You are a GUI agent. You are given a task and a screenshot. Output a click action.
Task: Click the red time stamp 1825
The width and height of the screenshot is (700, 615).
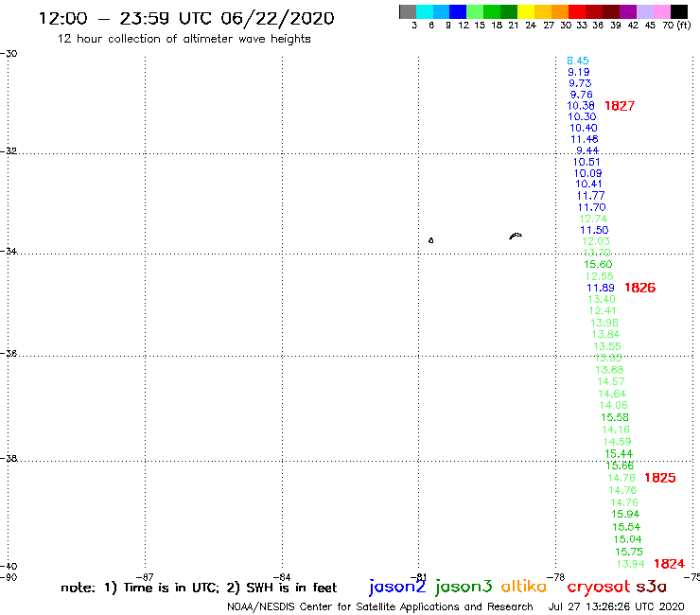pyautogui.click(x=660, y=478)
